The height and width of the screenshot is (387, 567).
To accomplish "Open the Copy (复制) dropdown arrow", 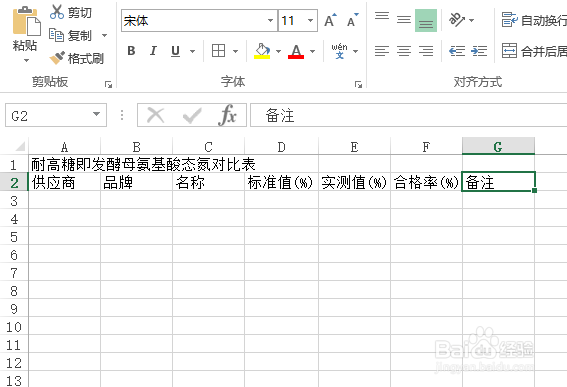I will point(105,35).
